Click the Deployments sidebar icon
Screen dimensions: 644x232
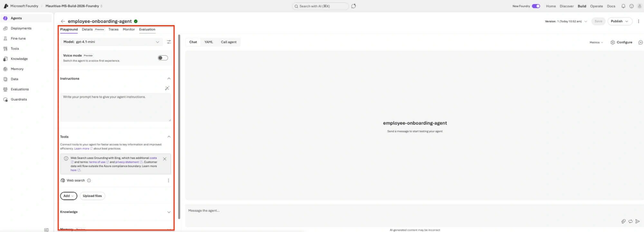5,28
